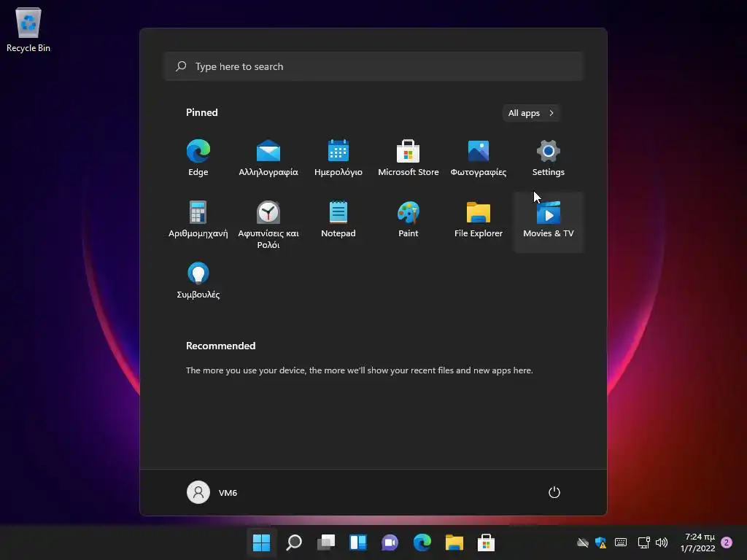This screenshot has width=747, height=560.
Task: Open the notification badge showing 2
Action: (727, 542)
